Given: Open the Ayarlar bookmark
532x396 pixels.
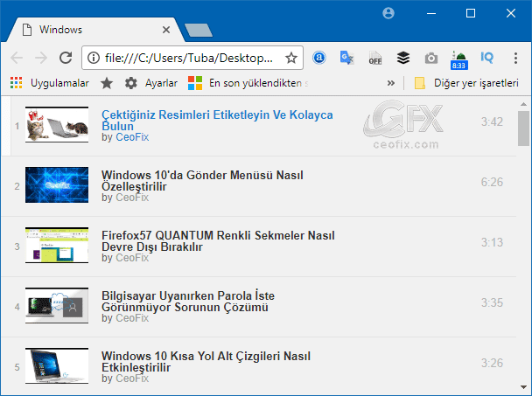Looking at the screenshot, I should click(151, 83).
